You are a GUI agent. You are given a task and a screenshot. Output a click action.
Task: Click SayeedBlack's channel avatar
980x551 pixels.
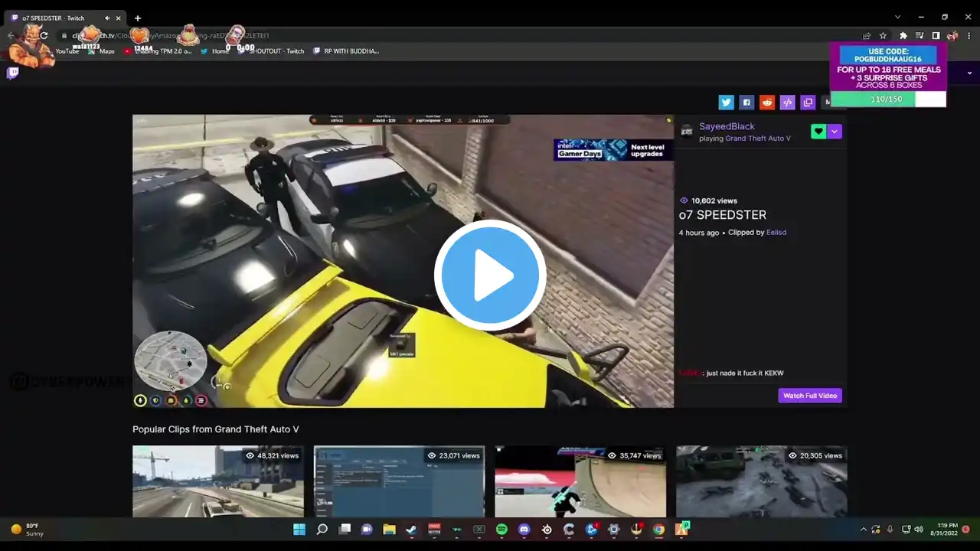point(687,131)
